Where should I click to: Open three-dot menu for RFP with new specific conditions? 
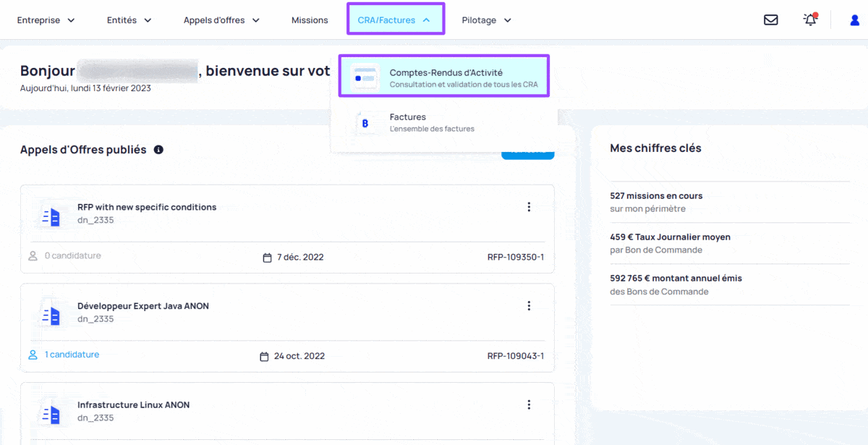tap(529, 207)
